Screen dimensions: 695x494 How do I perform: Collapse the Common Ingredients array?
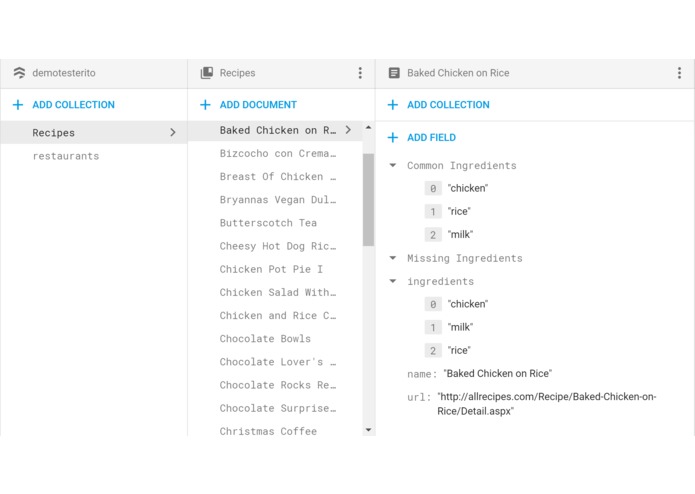[x=392, y=165]
